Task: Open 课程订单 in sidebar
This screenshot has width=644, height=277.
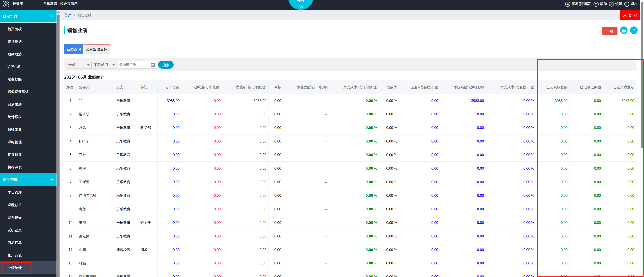Action: [14, 205]
